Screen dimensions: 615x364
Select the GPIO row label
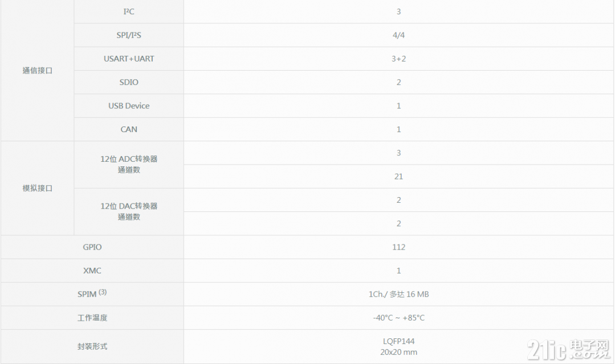(x=92, y=247)
